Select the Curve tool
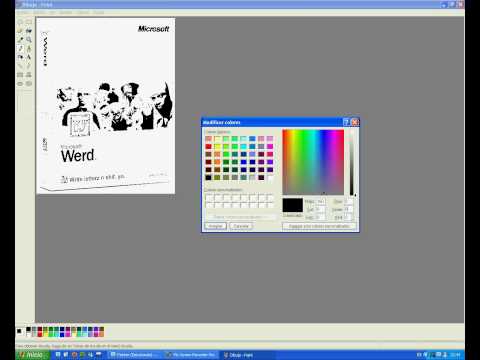Viewport: 480px width, 360px height. click(x=29, y=66)
